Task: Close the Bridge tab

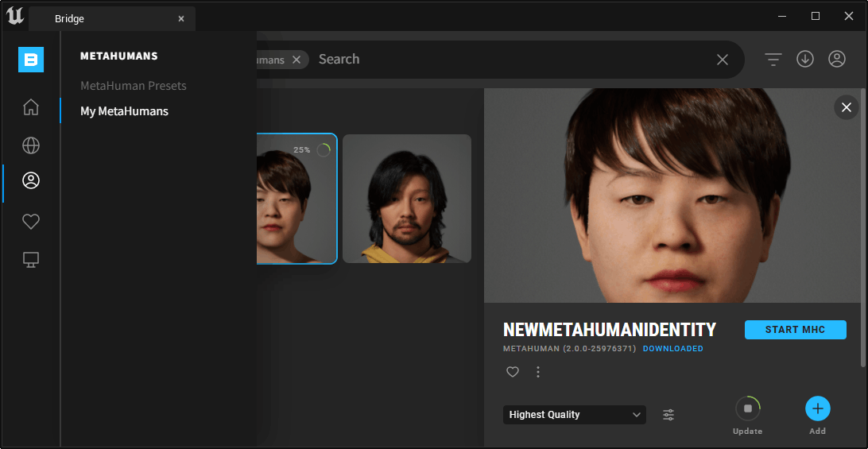Action: click(181, 19)
